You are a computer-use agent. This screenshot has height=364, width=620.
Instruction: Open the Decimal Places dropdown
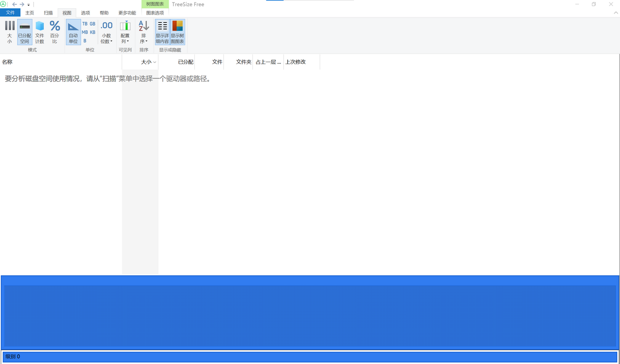click(x=106, y=31)
